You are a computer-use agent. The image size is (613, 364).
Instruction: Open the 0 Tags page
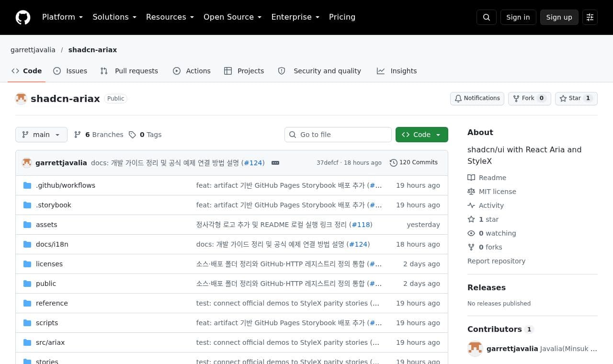click(145, 135)
